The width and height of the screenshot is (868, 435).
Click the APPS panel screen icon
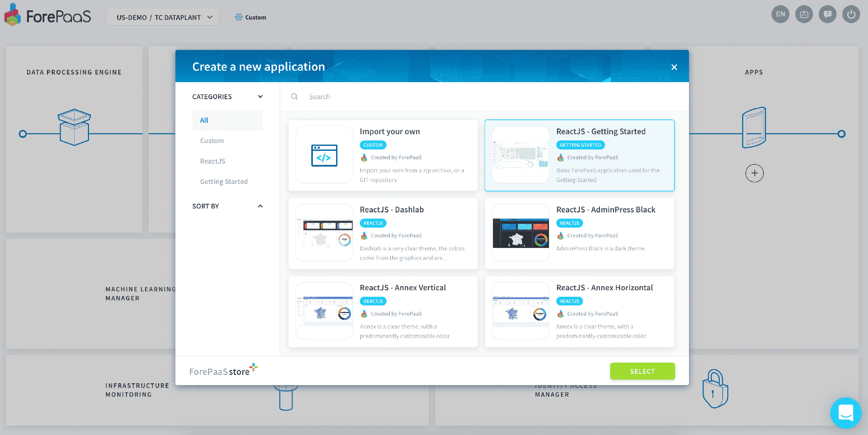(754, 127)
